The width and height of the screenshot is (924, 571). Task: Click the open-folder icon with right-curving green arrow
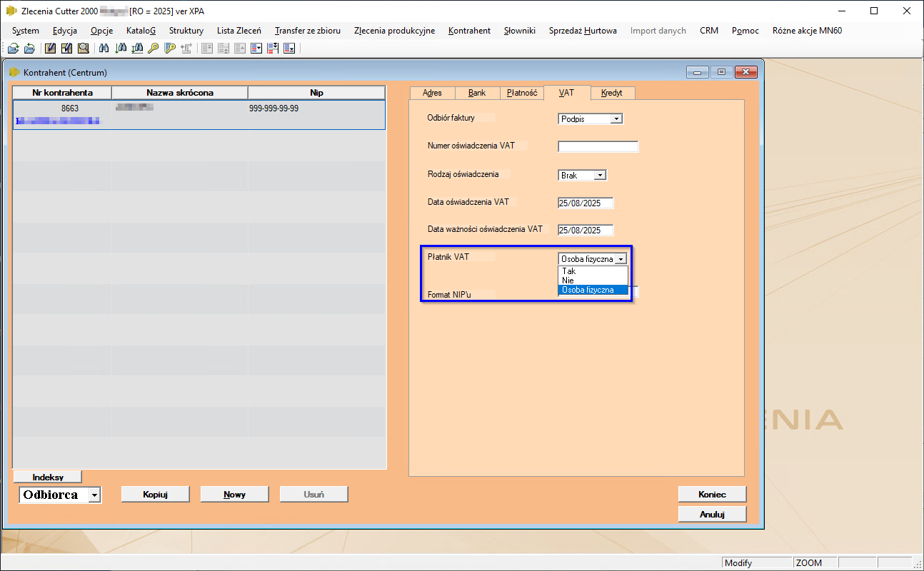point(13,49)
